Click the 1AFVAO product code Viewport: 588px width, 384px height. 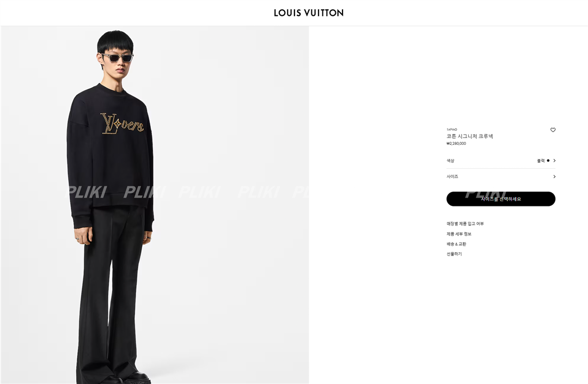(451, 130)
